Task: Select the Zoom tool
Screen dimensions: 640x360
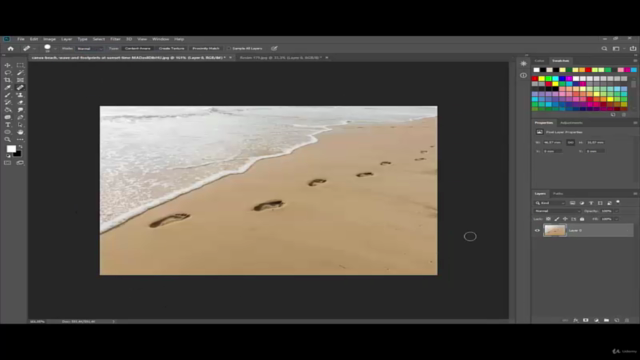Action: pyautogui.click(x=8, y=140)
